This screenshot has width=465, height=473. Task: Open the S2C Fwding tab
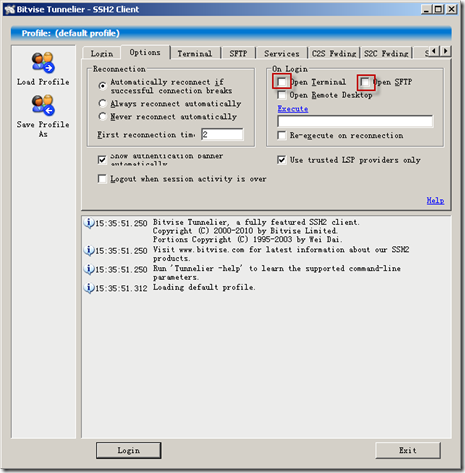[x=386, y=53]
